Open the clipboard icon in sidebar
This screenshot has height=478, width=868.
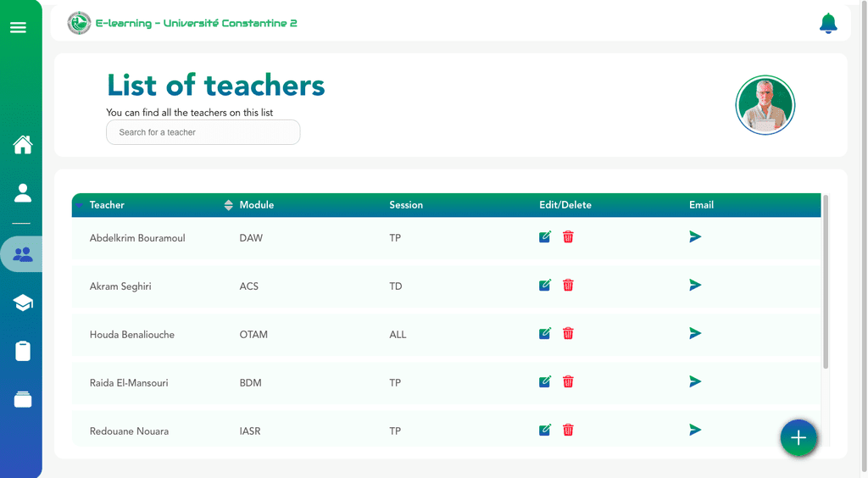pyautogui.click(x=23, y=351)
